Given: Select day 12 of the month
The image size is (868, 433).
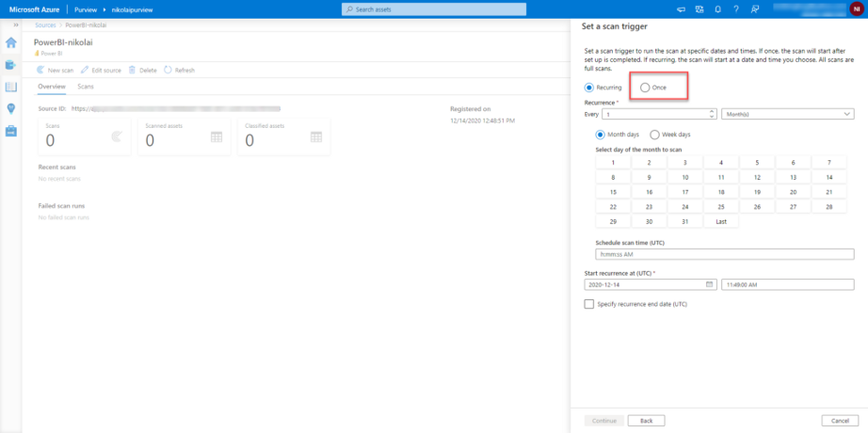Looking at the screenshot, I should [x=757, y=177].
